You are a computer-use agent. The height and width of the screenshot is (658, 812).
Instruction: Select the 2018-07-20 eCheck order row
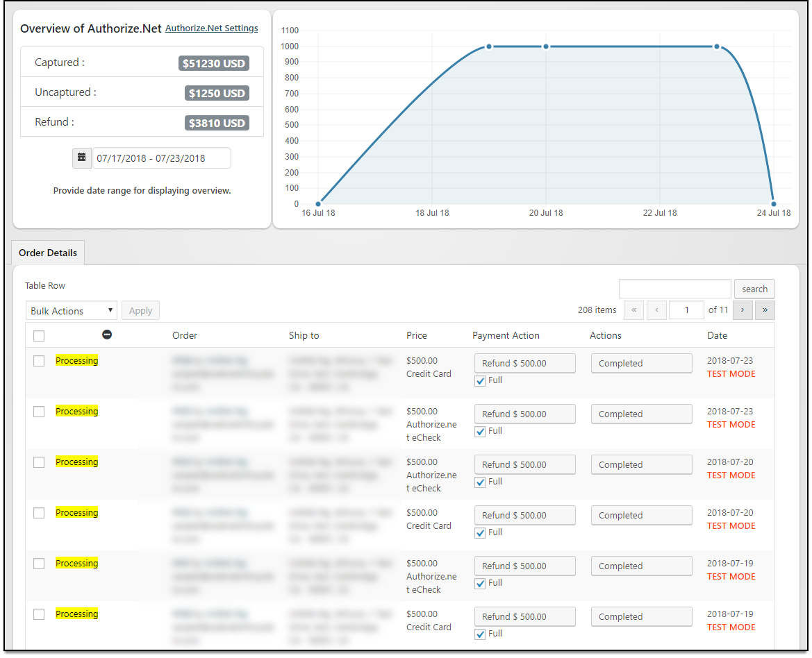tap(39, 462)
